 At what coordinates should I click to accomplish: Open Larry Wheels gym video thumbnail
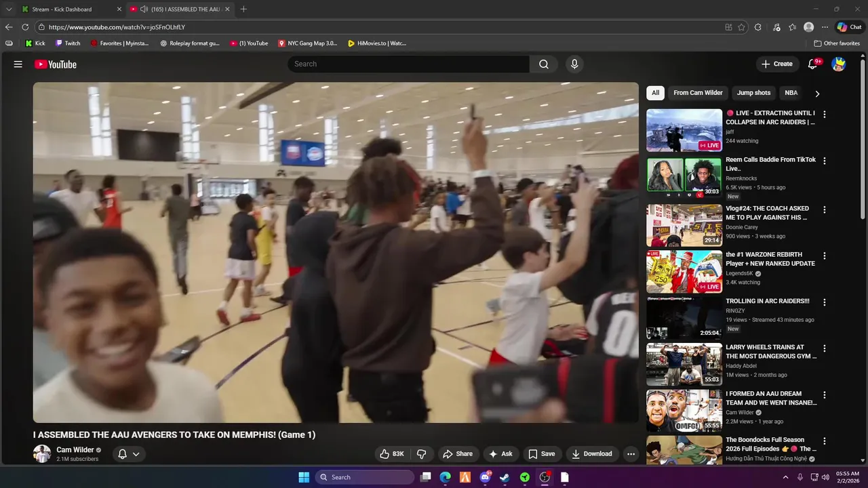[x=684, y=364]
